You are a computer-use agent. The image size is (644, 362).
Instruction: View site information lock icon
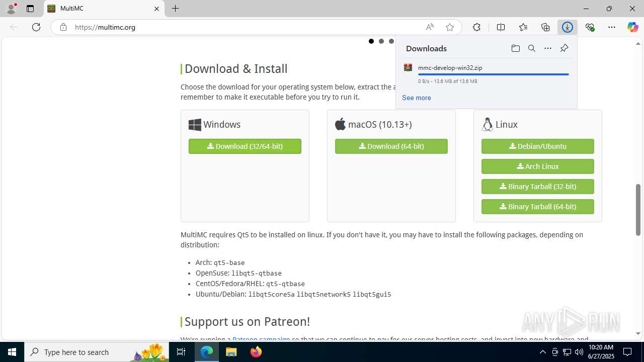[x=63, y=27]
